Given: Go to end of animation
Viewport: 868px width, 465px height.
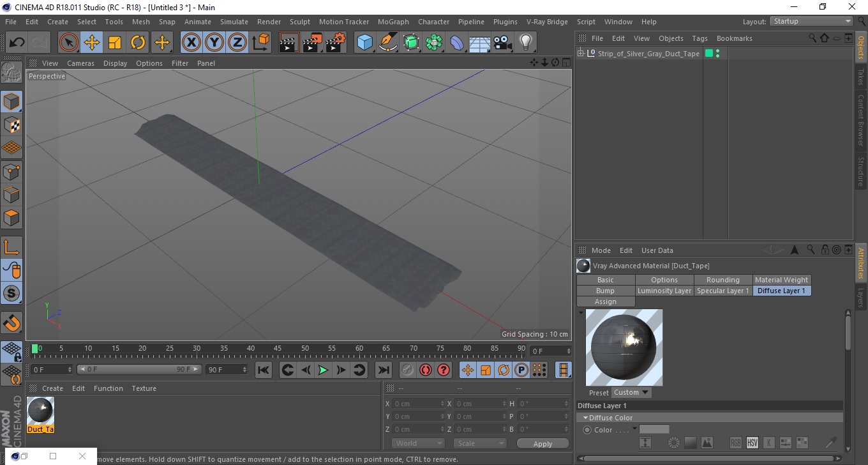Looking at the screenshot, I should coord(383,370).
